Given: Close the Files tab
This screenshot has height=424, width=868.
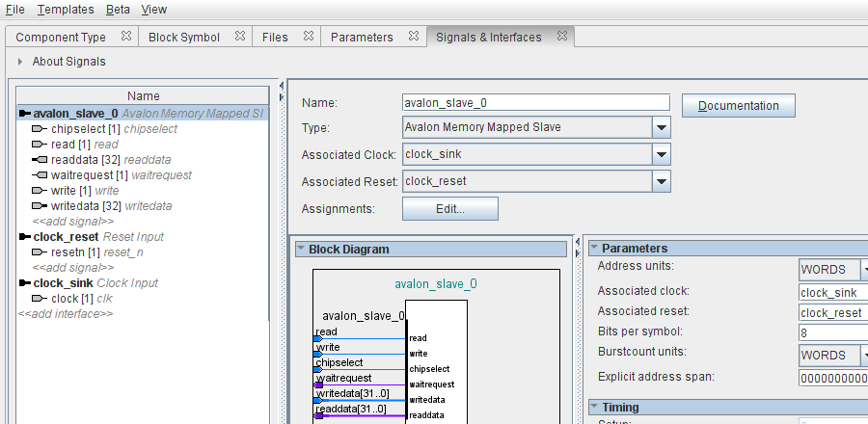Looking at the screenshot, I should tap(309, 36).
